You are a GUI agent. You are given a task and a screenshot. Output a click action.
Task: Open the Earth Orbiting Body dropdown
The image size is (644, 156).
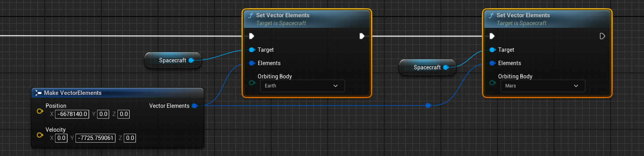[302, 86]
